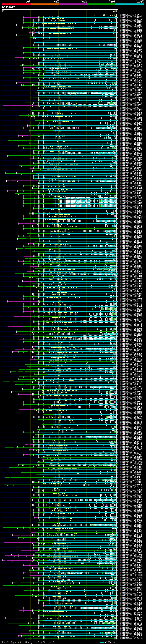Select the UniRef100_A6STP1 label
Image resolution: width=146 pixels, height=644 pixels.
click(x=131, y=90)
